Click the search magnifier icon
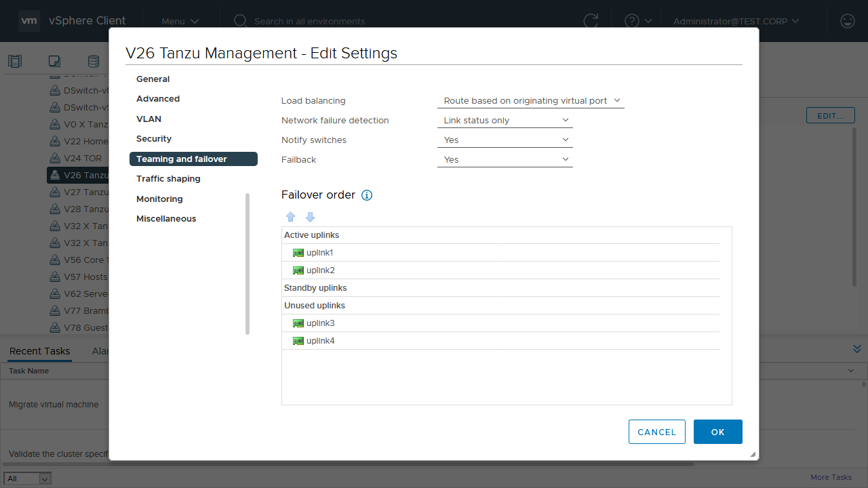 (x=240, y=21)
